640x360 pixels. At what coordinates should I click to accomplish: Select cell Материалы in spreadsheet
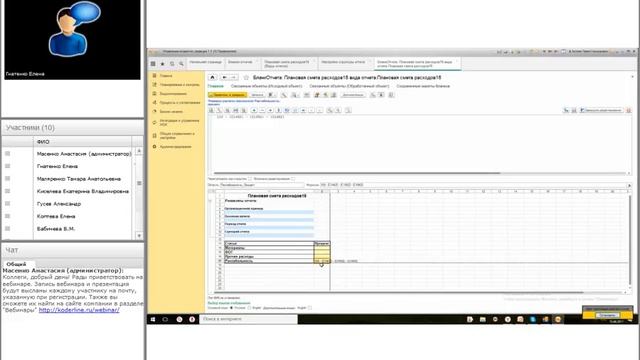269,248
